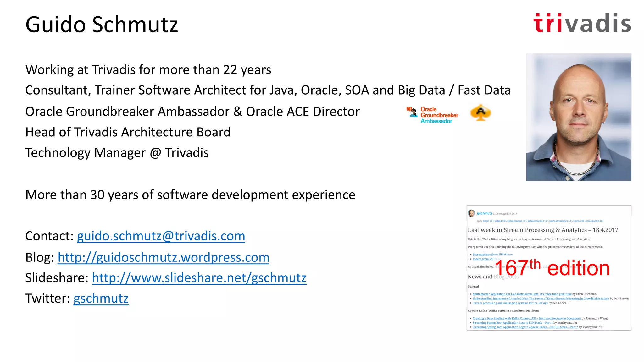Open the Multi-Master Replication article link

pyautogui.click(x=522, y=294)
